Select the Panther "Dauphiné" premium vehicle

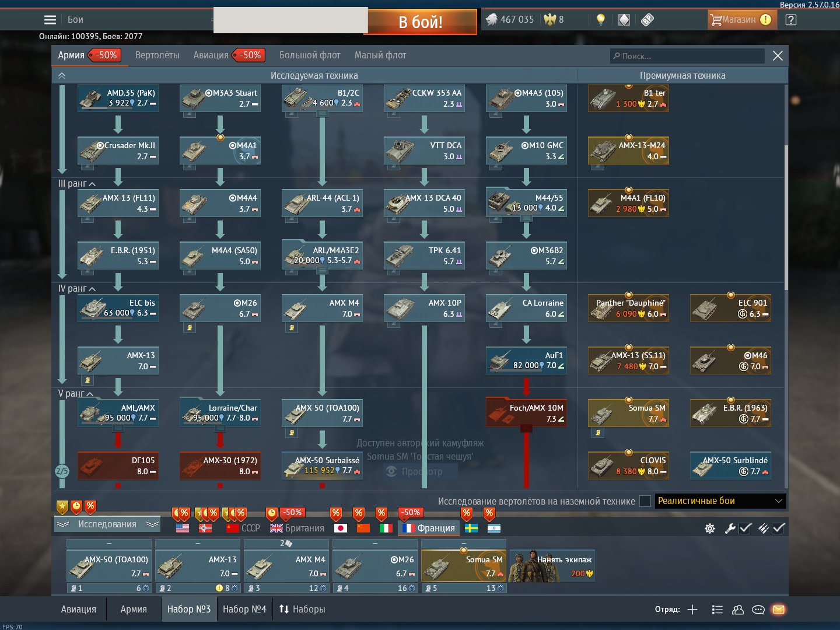coord(628,308)
